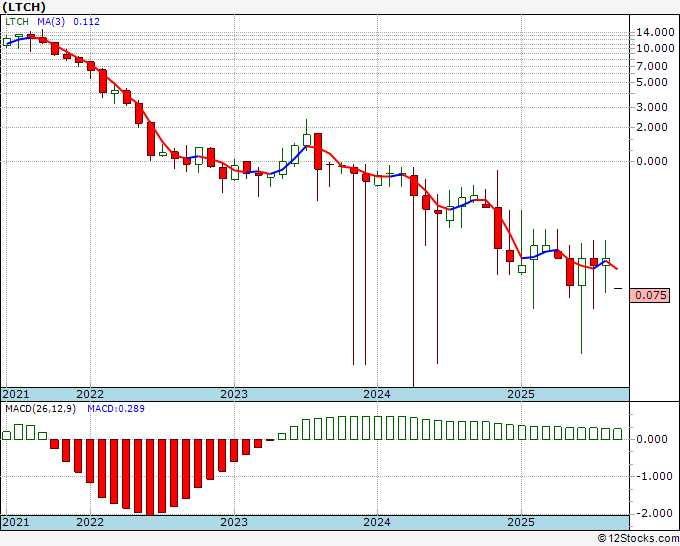The height and width of the screenshot is (546, 680).
Task: Click 2022 on the MACD panel time axis
Action: [x=90, y=522]
